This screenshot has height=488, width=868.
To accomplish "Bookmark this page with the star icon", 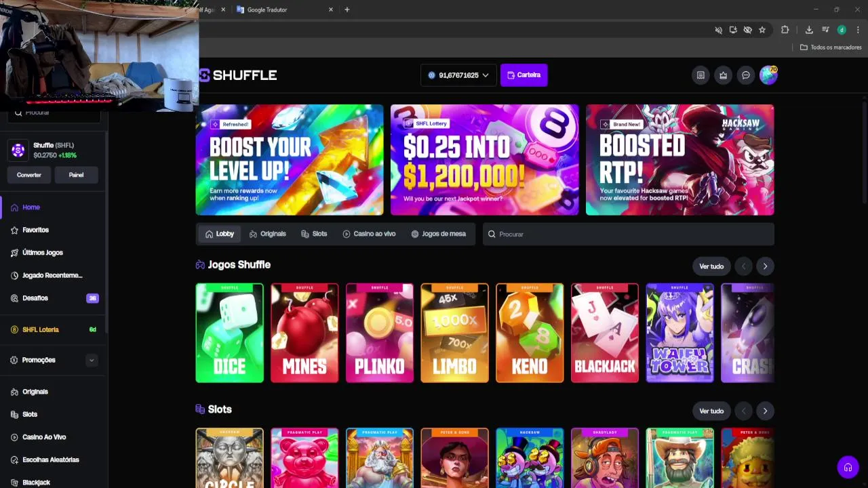I will (x=762, y=30).
